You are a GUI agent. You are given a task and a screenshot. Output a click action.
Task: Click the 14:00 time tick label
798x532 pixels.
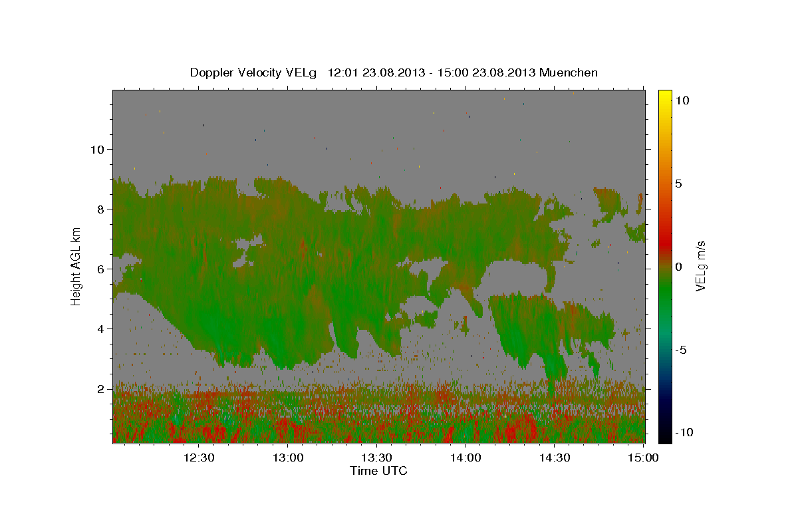465,458
